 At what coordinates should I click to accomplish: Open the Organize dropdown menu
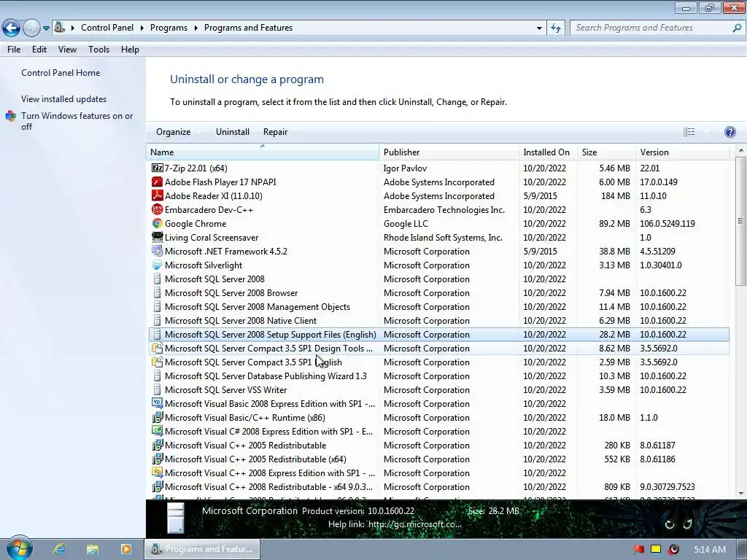(x=174, y=132)
